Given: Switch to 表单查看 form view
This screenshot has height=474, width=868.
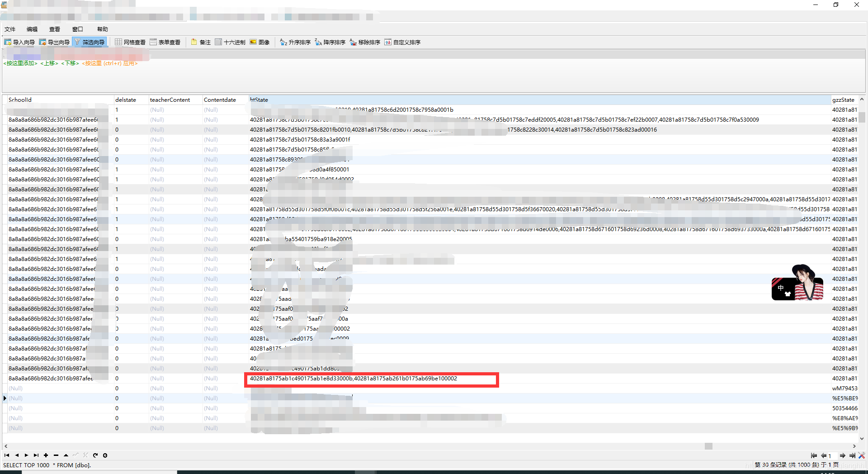Looking at the screenshot, I should point(165,42).
